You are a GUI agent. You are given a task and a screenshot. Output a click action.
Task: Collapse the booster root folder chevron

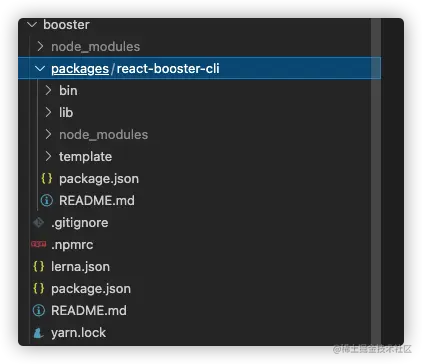tap(32, 24)
